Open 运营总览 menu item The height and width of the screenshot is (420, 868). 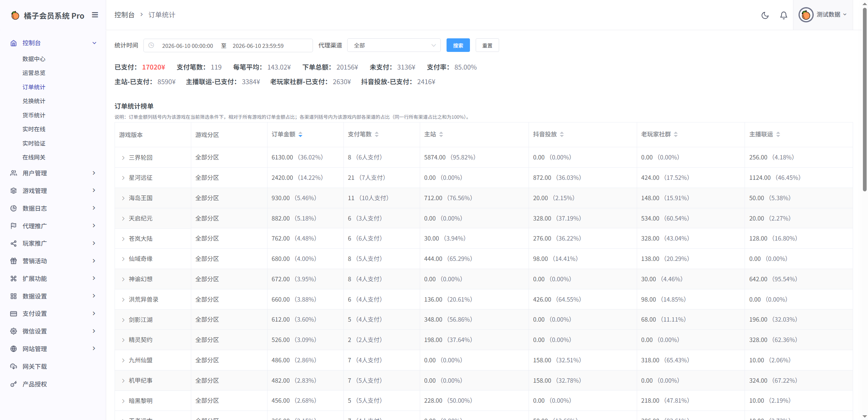tap(34, 73)
